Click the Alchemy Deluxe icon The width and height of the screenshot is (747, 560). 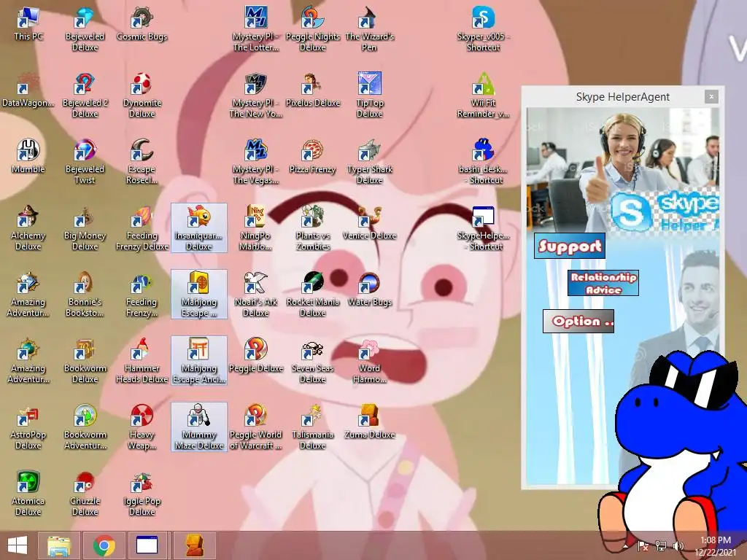pyautogui.click(x=28, y=227)
